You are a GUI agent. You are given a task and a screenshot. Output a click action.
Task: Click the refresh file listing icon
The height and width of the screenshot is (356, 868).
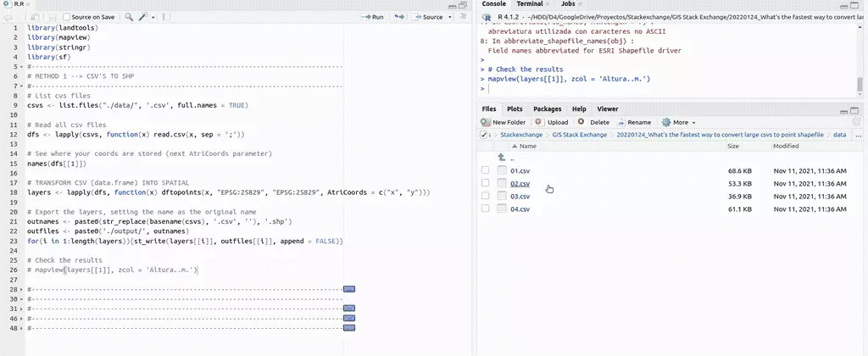click(x=856, y=122)
